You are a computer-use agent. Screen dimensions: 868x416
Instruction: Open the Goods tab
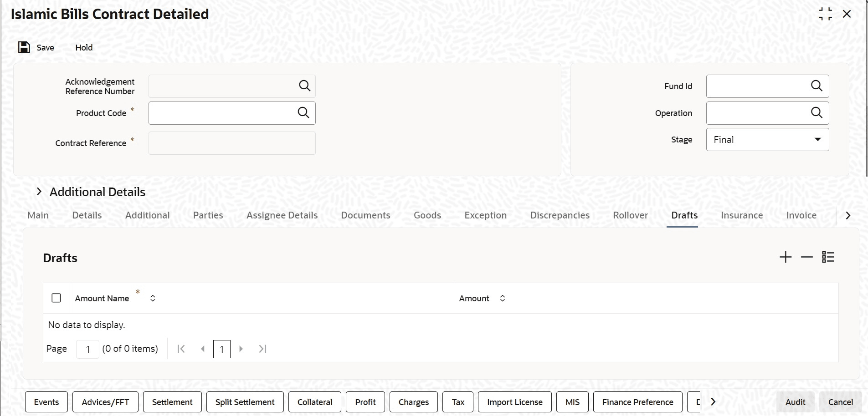pyautogui.click(x=427, y=215)
